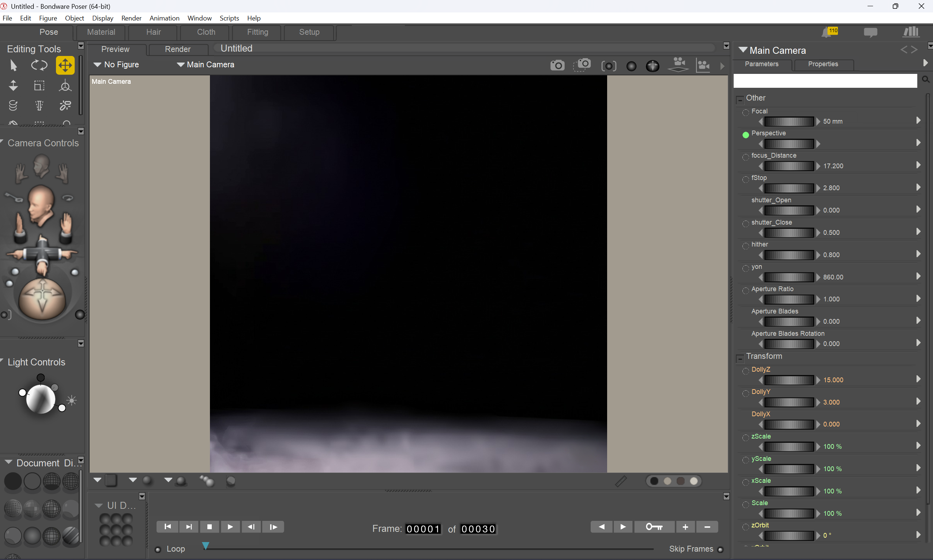Open the Figure menu

pos(48,18)
